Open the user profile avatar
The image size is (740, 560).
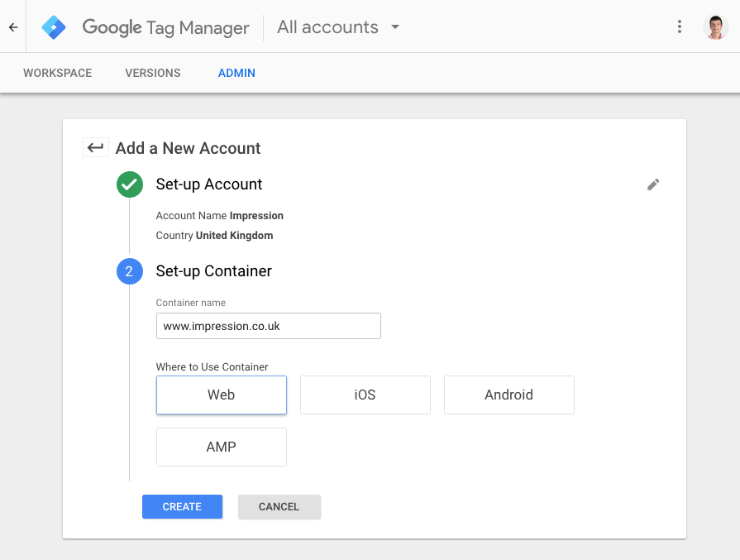pos(715,27)
